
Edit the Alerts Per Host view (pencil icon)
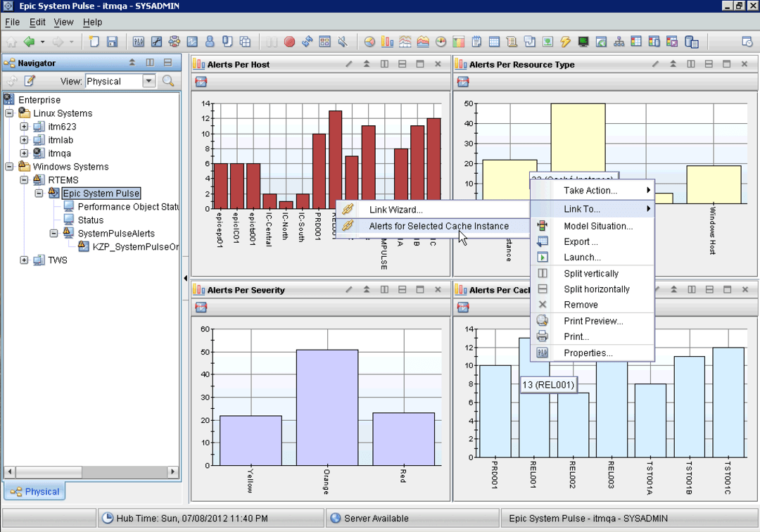[349, 64]
